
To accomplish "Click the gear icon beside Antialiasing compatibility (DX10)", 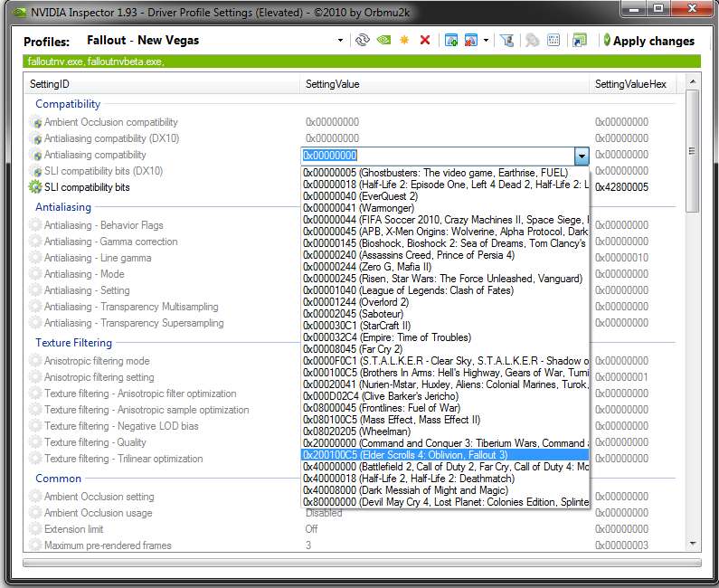I will (x=35, y=138).
